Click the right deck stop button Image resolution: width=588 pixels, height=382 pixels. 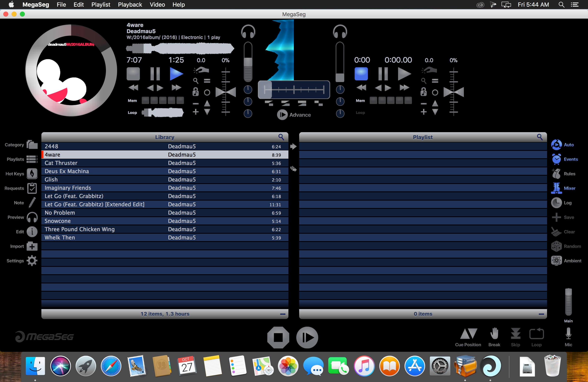pyautogui.click(x=361, y=74)
